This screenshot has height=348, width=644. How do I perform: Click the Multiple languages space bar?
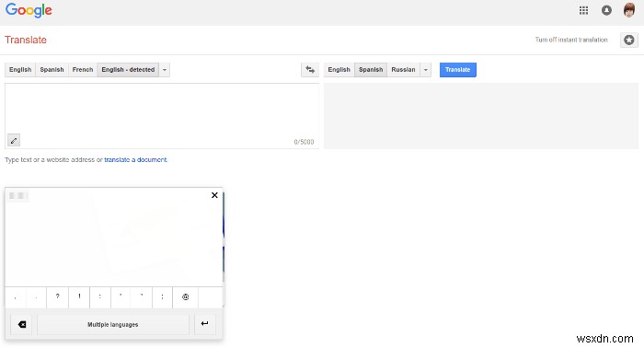(x=113, y=325)
